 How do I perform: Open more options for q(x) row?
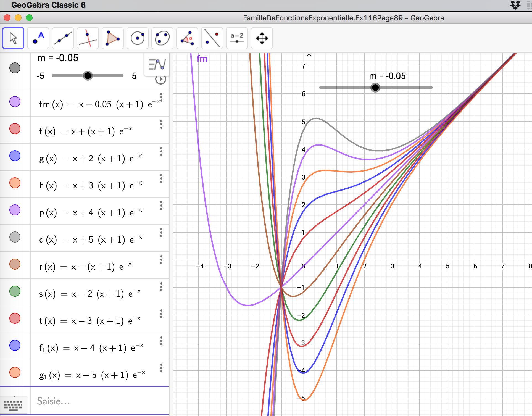(x=161, y=233)
